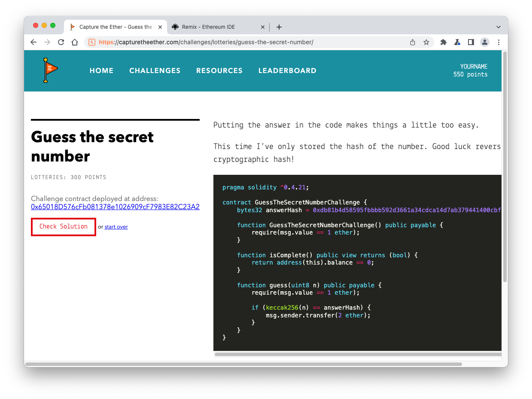
Task: Click the Check Solution button
Action: [64, 227]
